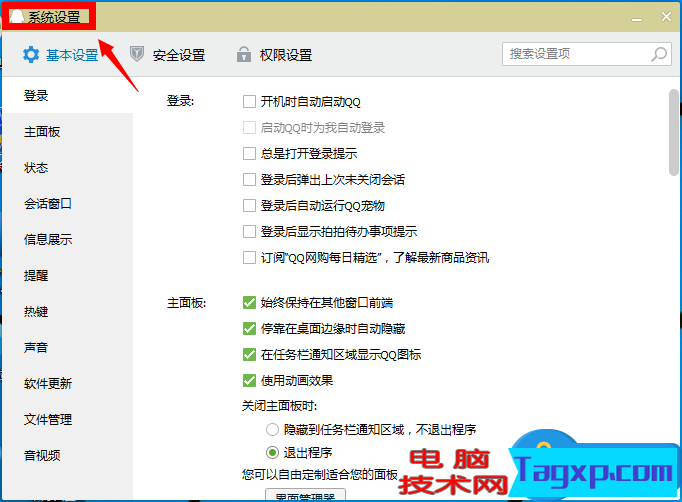
Task: Open 信息展示 settings in the sidebar
Action: (67, 239)
